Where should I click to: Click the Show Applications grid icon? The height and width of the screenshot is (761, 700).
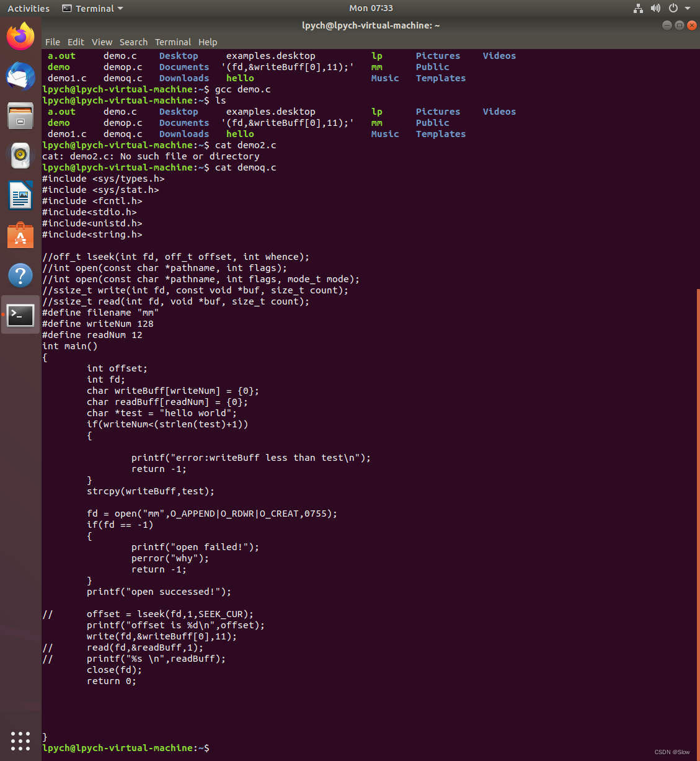click(20, 741)
